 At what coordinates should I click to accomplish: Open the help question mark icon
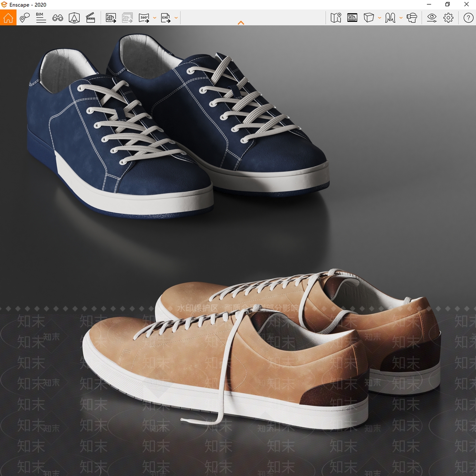tap(468, 18)
